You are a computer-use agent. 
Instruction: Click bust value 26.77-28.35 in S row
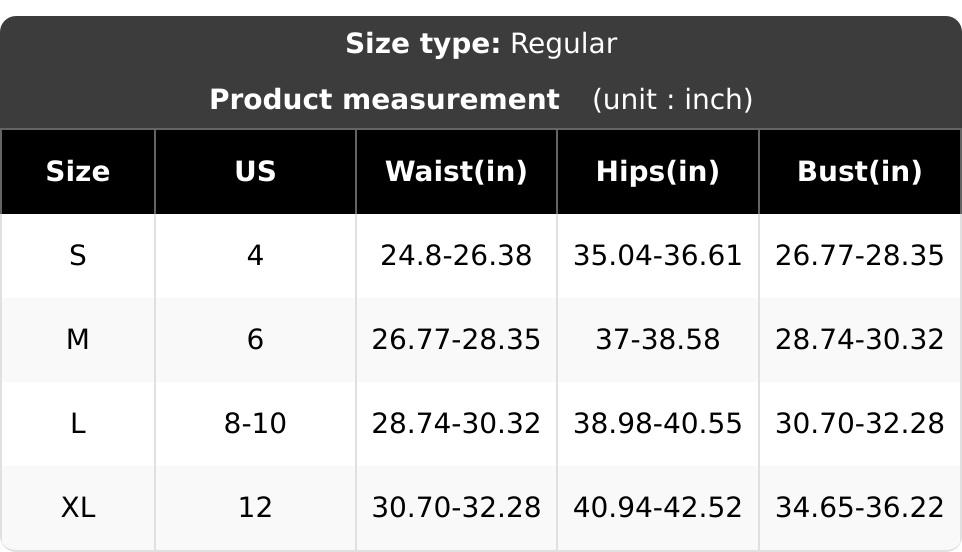(x=860, y=256)
